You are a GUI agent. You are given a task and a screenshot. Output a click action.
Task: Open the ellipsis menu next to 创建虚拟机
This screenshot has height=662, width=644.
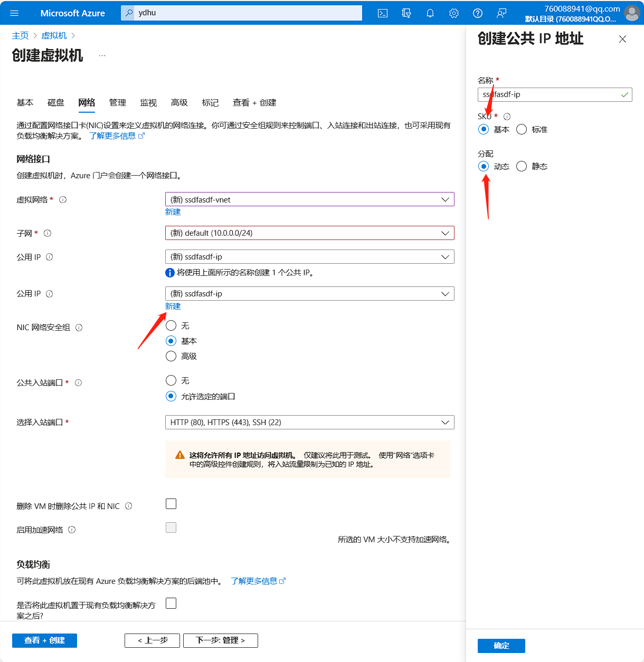click(x=102, y=55)
